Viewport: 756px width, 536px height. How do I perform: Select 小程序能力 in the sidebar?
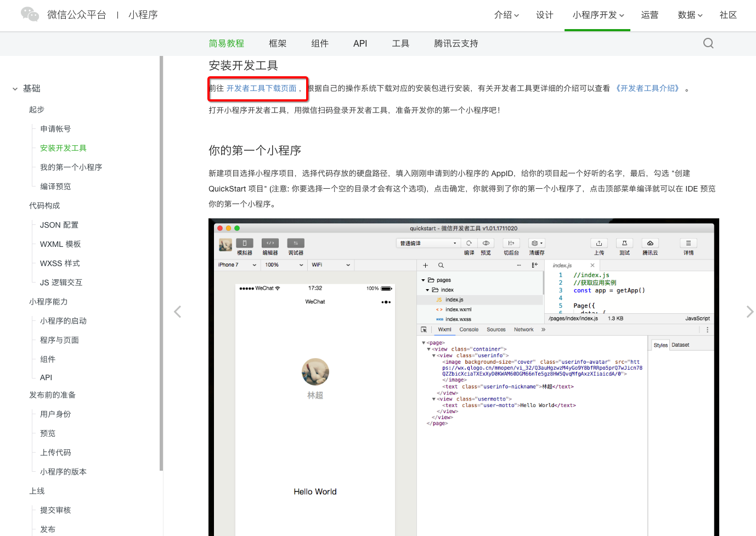(48, 302)
